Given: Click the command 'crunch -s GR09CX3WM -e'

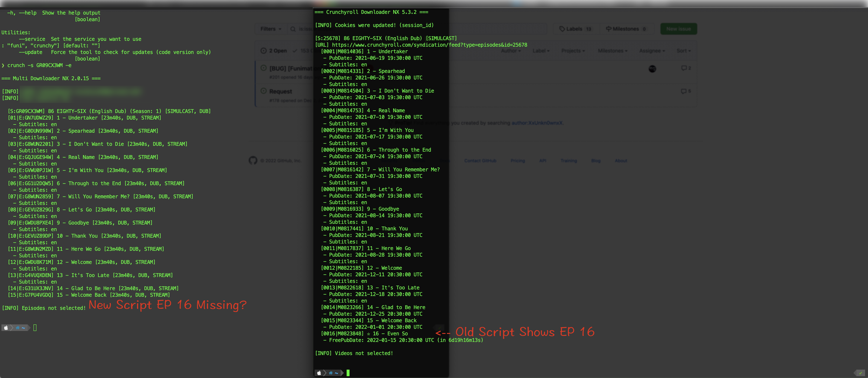Looking at the screenshot, I should click(x=40, y=65).
